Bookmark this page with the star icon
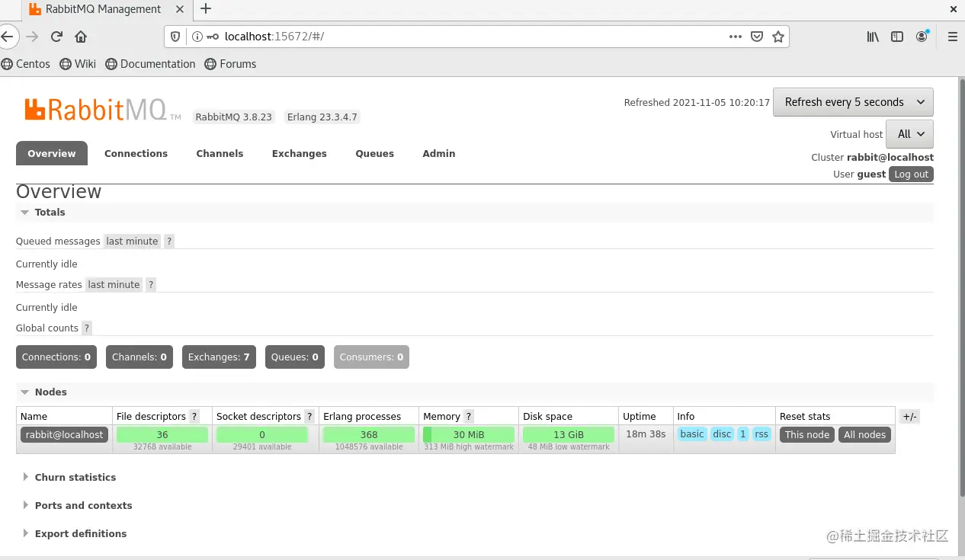965x560 pixels. coord(778,37)
